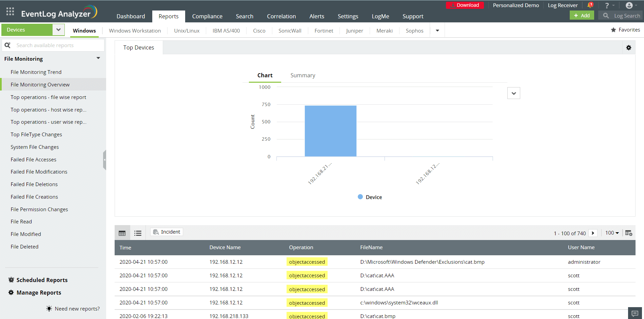Screen dimensions: 644x319
Task: Open the apps grid launcher icon
Action: tap(10, 12)
